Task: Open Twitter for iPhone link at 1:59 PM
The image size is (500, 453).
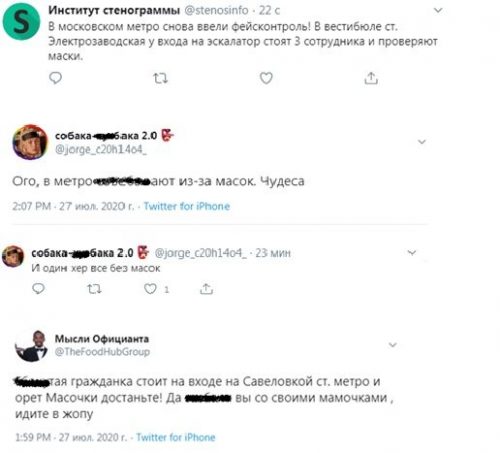Action: pos(176,437)
